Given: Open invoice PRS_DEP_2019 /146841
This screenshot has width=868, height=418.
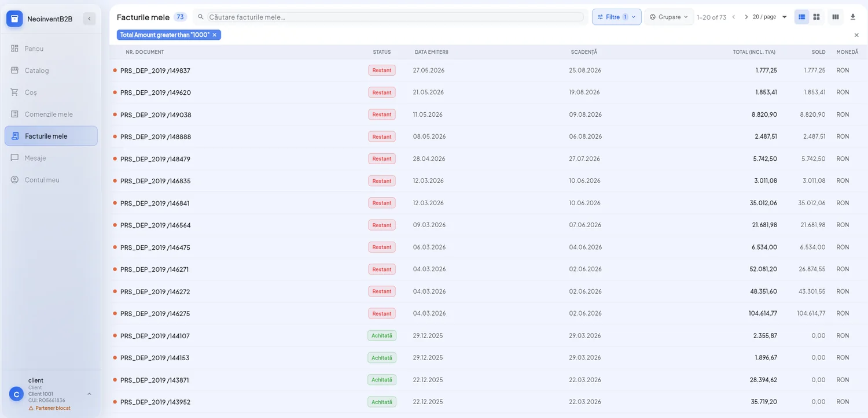Looking at the screenshot, I should (155, 203).
